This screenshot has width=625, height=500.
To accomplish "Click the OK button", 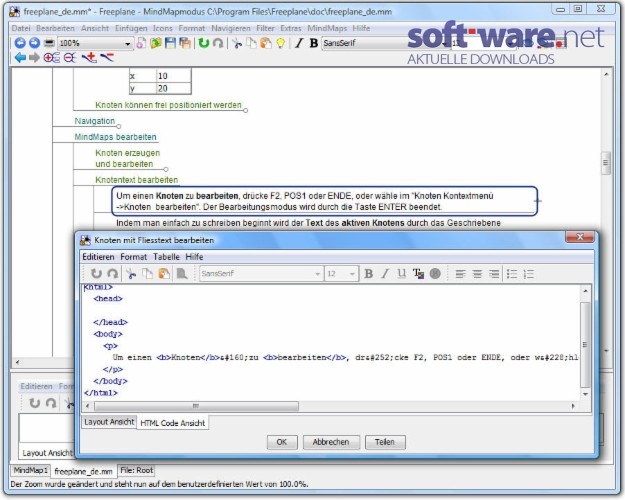I will tap(282, 442).
